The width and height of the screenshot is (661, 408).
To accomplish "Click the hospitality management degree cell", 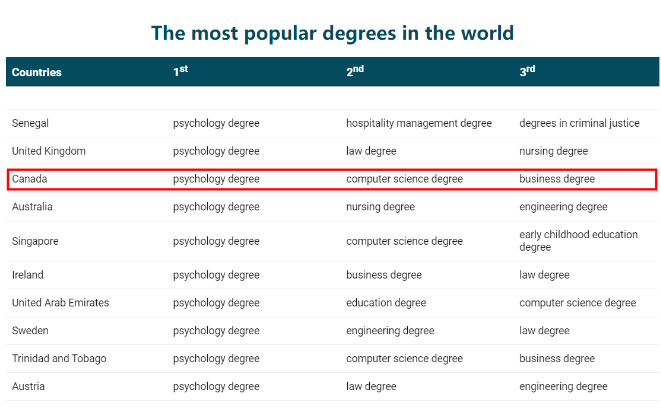I will tap(419, 124).
